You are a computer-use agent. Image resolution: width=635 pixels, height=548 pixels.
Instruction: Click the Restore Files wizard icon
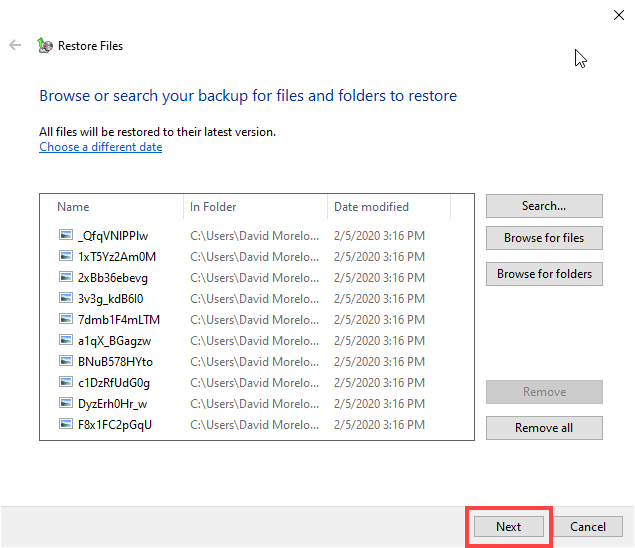pyautogui.click(x=45, y=45)
